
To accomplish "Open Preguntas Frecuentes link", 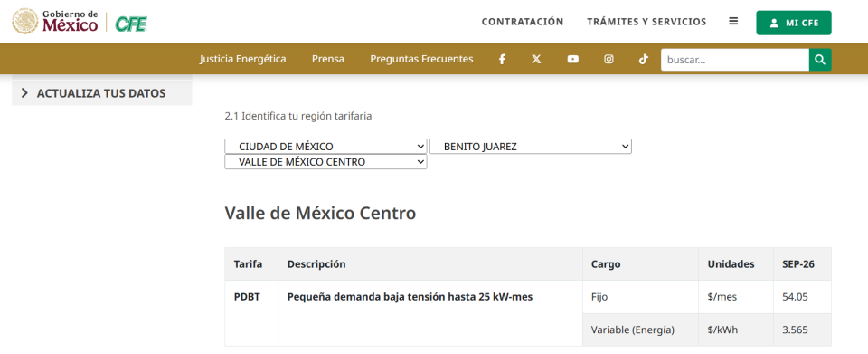I will point(422,59).
